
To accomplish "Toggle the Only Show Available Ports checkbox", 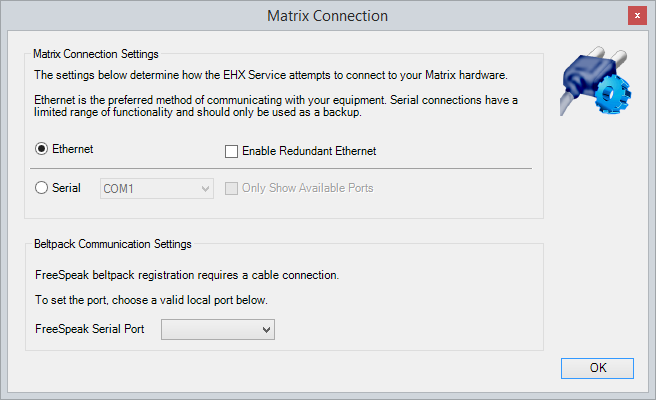I will (x=232, y=188).
